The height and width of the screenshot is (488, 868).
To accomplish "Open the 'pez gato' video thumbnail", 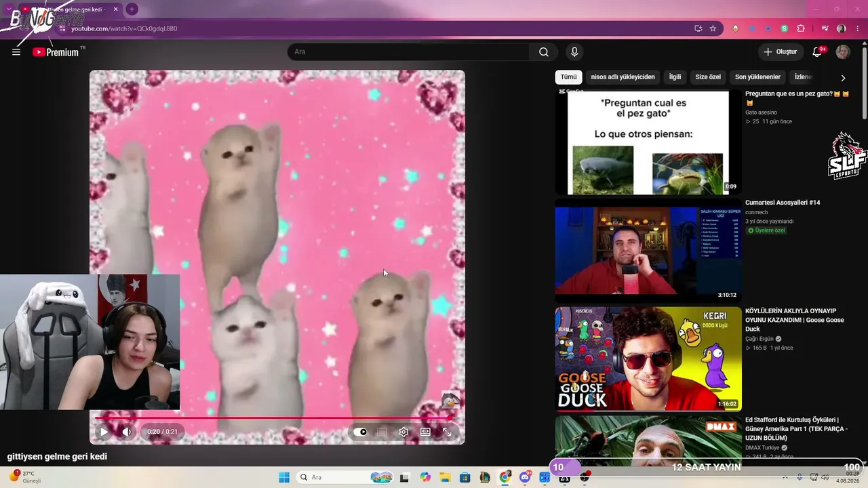I will [648, 142].
